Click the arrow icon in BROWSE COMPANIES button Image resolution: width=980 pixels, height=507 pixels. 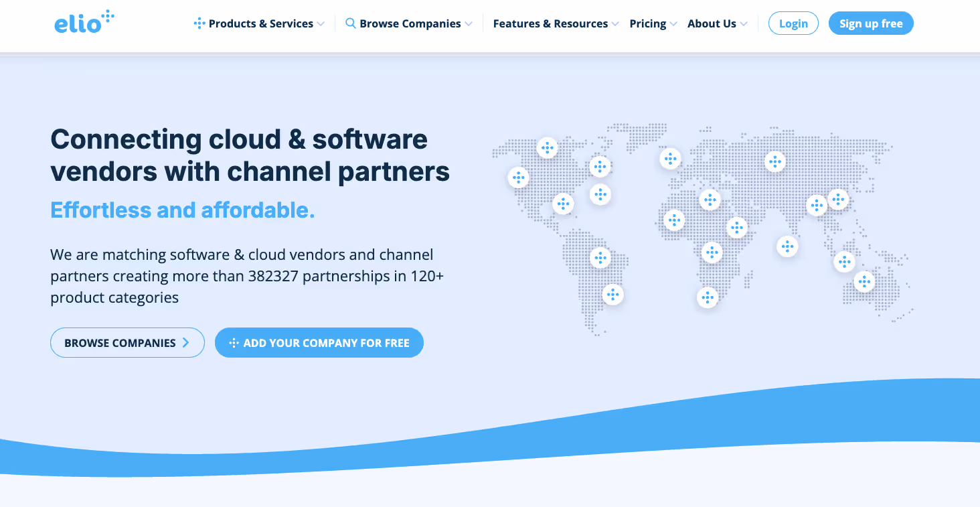(x=185, y=343)
